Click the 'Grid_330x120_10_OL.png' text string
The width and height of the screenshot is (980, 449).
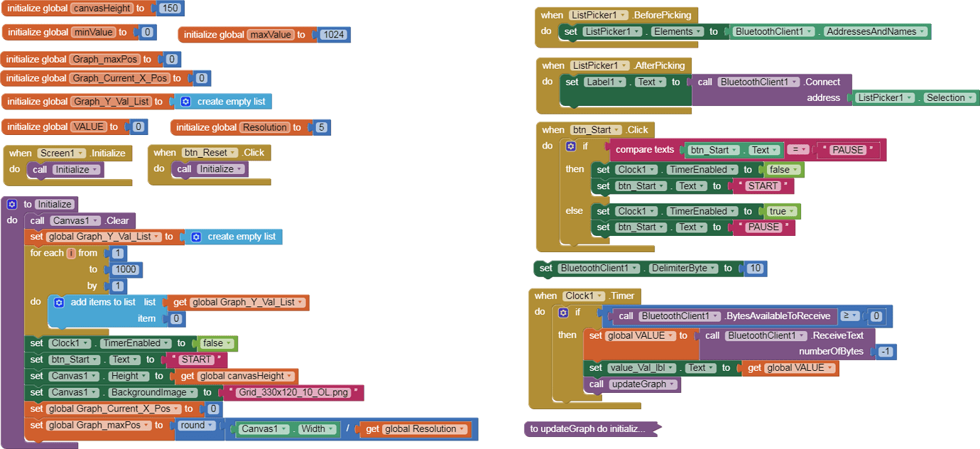coord(293,393)
